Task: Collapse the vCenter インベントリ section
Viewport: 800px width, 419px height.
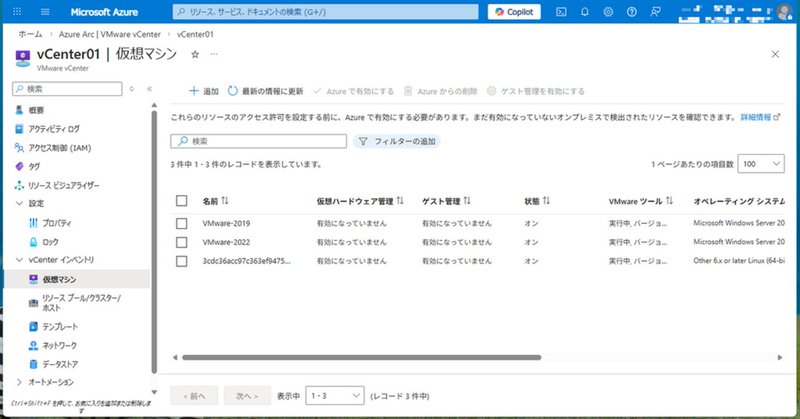Action: tap(19, 260)
